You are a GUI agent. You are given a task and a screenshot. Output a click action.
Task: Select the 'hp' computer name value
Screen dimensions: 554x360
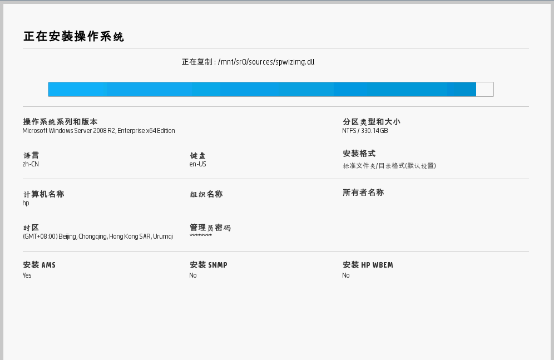[x=26, y=203]
